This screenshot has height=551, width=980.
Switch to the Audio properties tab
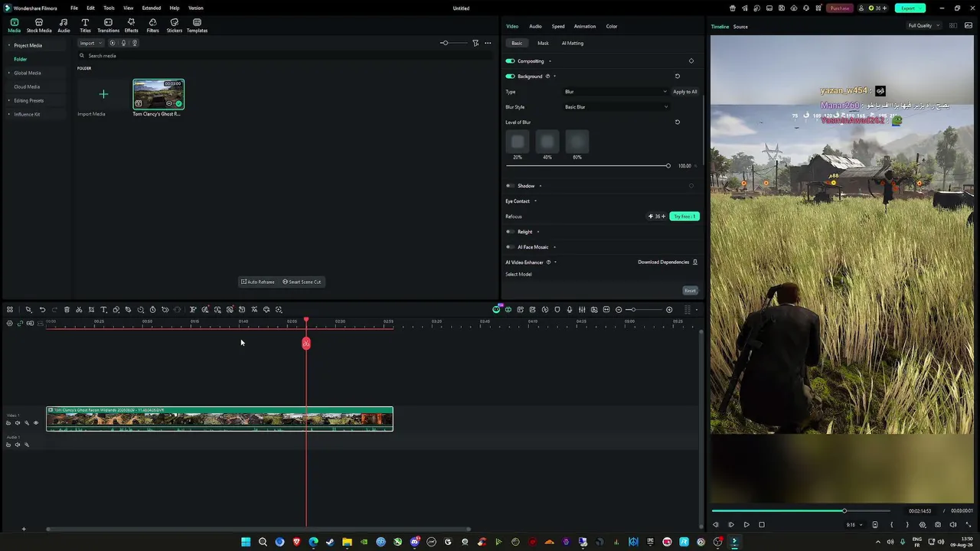click(x=535, y=26)
